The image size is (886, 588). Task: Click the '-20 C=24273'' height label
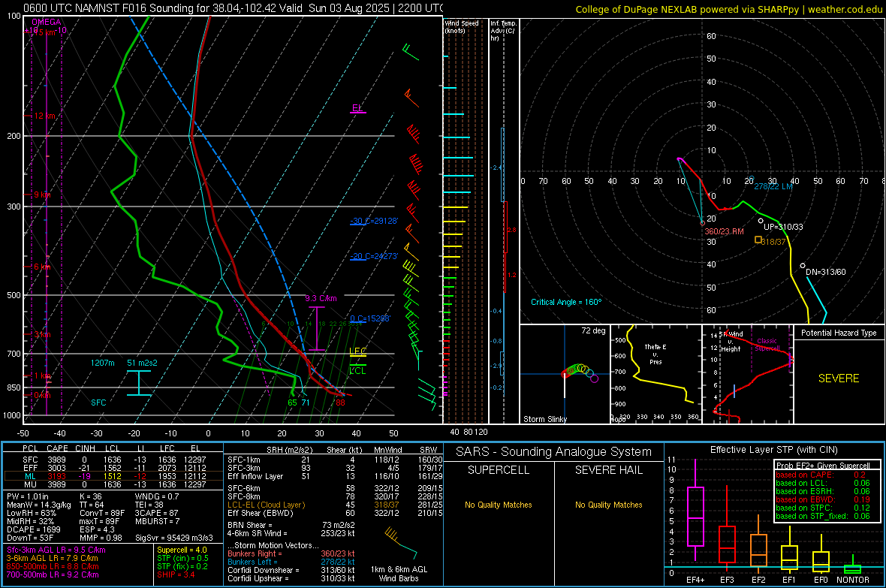click(x=373, y=256)
